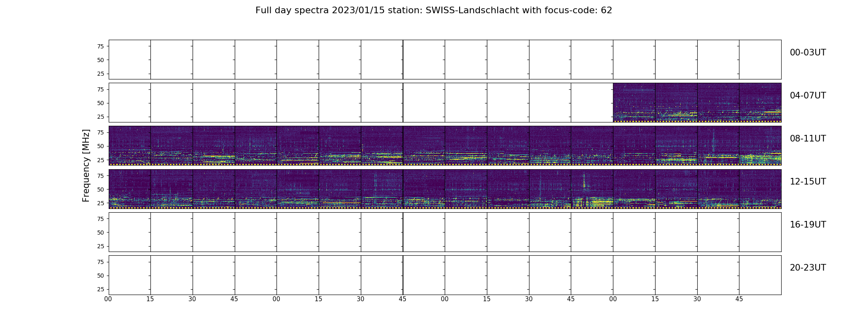The image size is (868, 331).
Task: Click the last empty panel of the 20-23UT row
Action: [760, 275]
